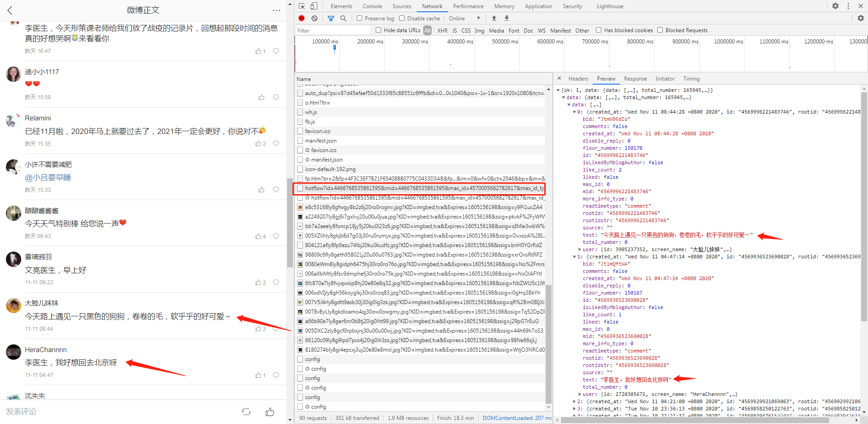868x424 pixels.
Task: Open the Headers tab of the request
Action: pyautogui.click(x=578, y=79)
